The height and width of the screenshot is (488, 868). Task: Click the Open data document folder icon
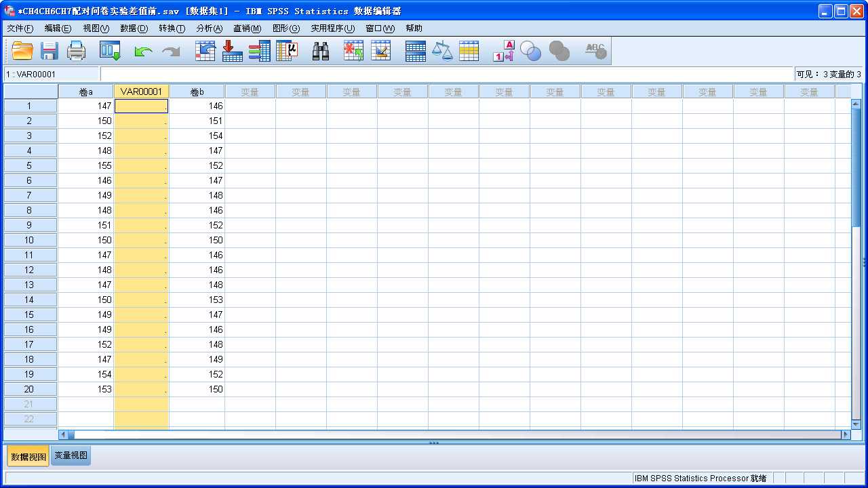tap(22, 51)
